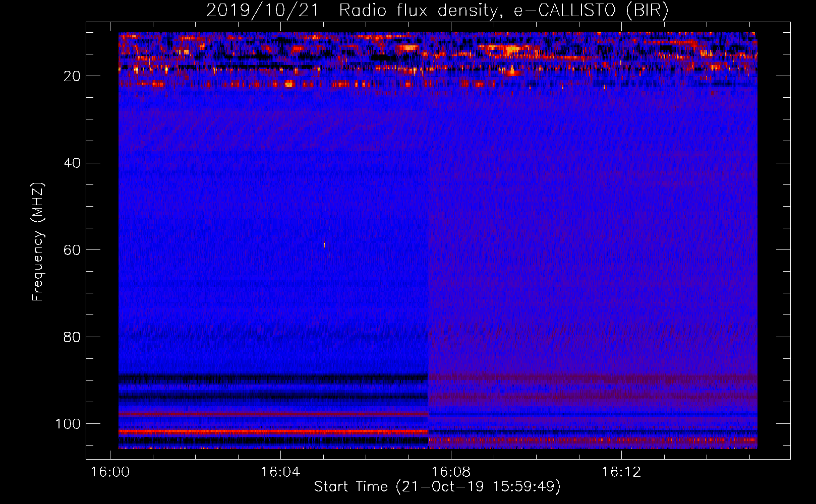This screenshot has height=504, width=816.
Task: Click the '80' frequency tick label
Action: coord(73,337)
